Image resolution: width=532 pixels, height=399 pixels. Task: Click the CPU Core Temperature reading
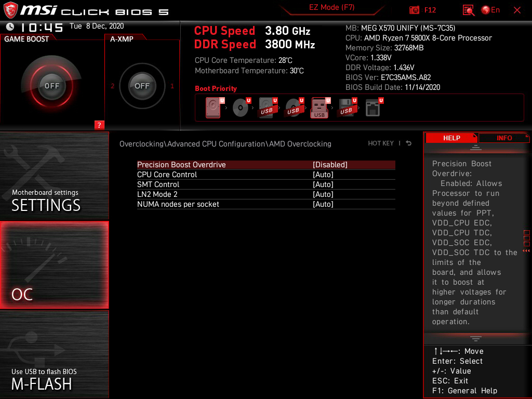click(x=243, y=60)
